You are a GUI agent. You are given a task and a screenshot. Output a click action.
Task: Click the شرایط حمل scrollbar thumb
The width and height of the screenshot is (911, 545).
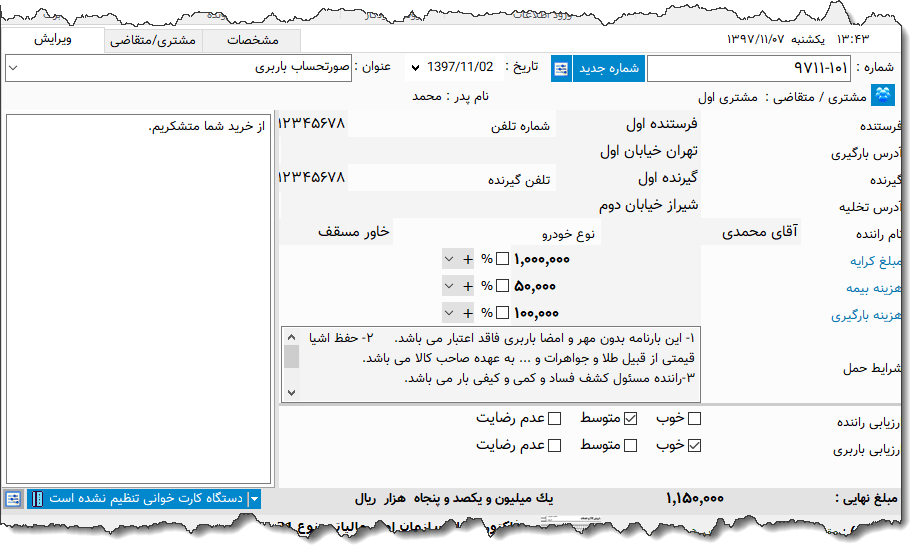tap(292, 357)
